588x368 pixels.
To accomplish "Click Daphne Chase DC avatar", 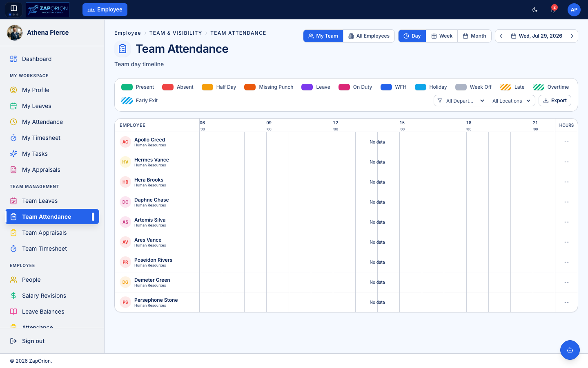I will click(x=125, y=202).
